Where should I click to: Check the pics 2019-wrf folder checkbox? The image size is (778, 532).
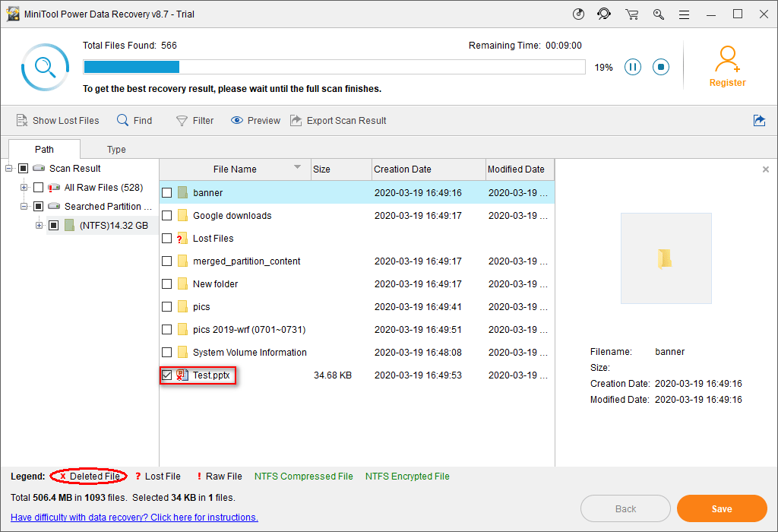(166, 330)
